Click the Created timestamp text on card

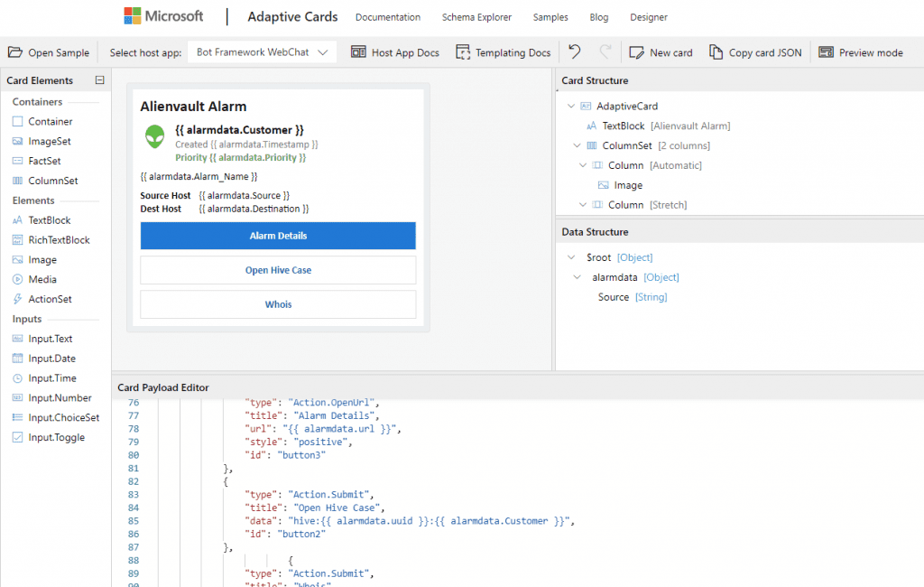[x=246, y=144]
